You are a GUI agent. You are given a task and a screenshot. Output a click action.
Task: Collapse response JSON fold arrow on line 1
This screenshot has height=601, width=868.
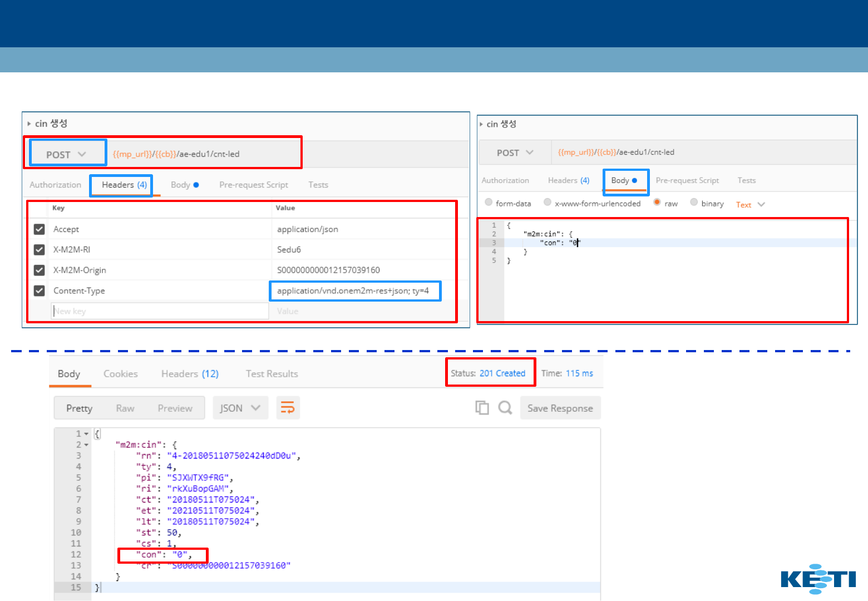pyautogui.click(x=87, y=434)
